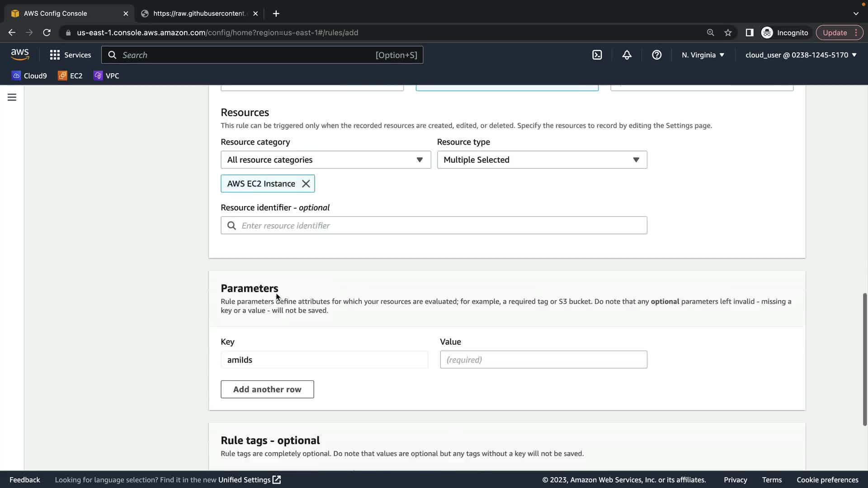
Task: Expand the Resource category dropdown
Action: click(325, 160)
